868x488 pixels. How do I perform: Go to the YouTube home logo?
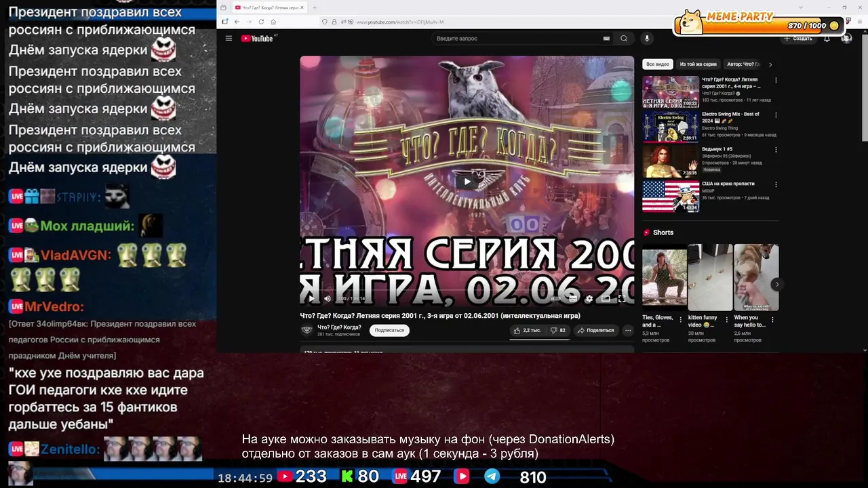[257, 39]
